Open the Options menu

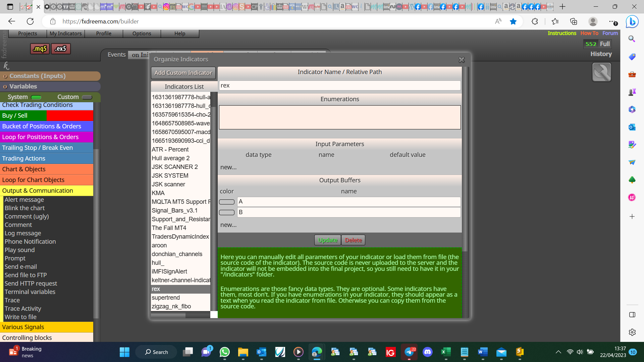tap(142, 34)
